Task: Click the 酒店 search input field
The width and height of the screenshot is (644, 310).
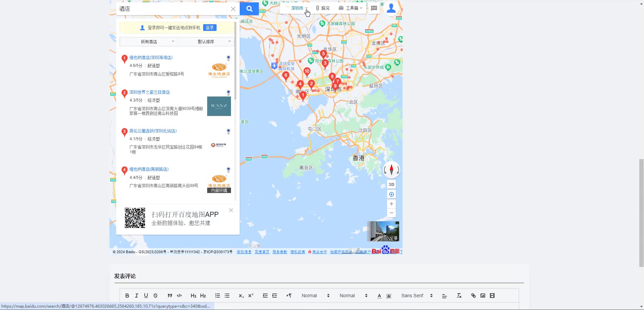Action: point(172,9)
